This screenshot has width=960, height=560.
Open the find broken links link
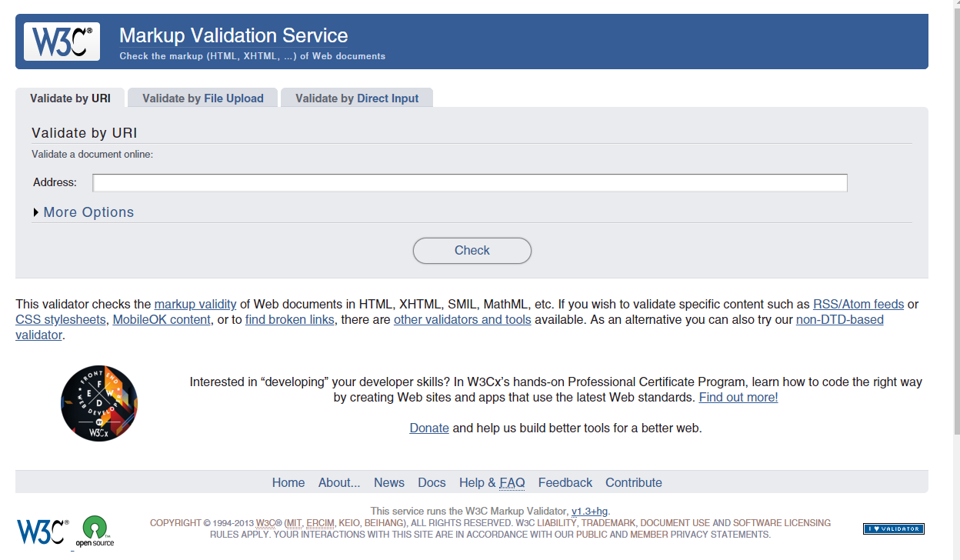[290, 319]
